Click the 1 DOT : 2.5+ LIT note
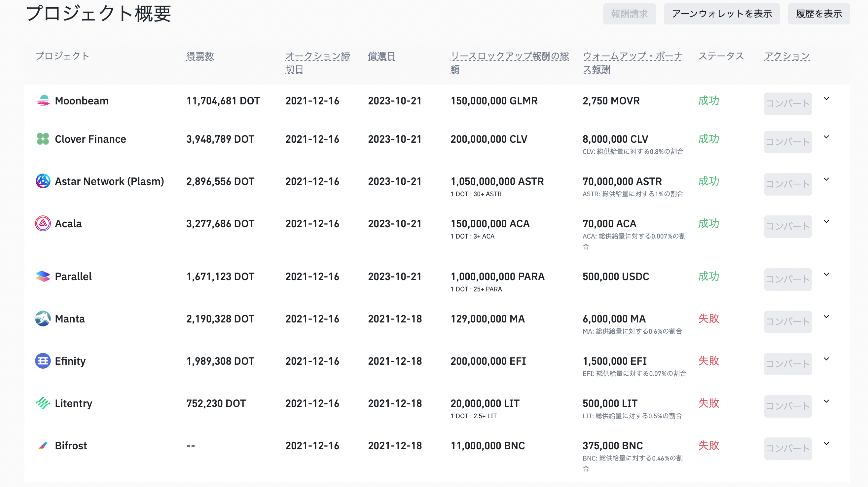The image size is (868, 487). [x=473, y=416]
